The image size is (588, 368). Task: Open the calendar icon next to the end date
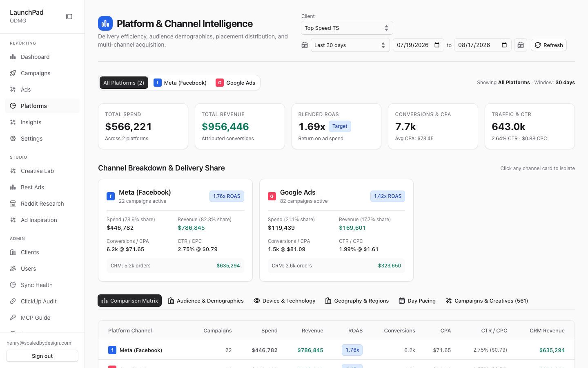(x=521, y=45)
